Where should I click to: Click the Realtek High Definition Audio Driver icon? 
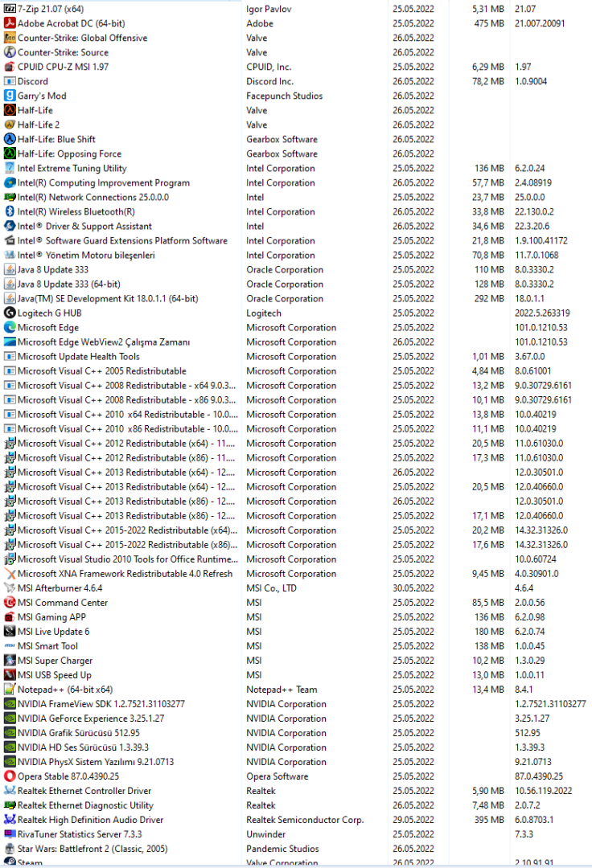[10, 819]
